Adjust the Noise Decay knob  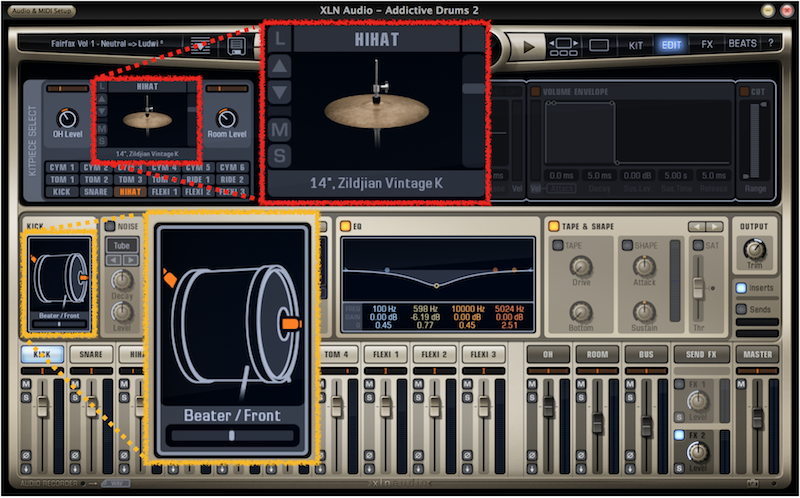tap(122, 280)
